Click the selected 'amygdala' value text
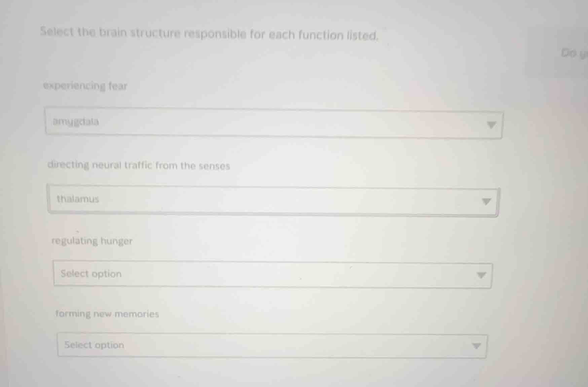 76,121
